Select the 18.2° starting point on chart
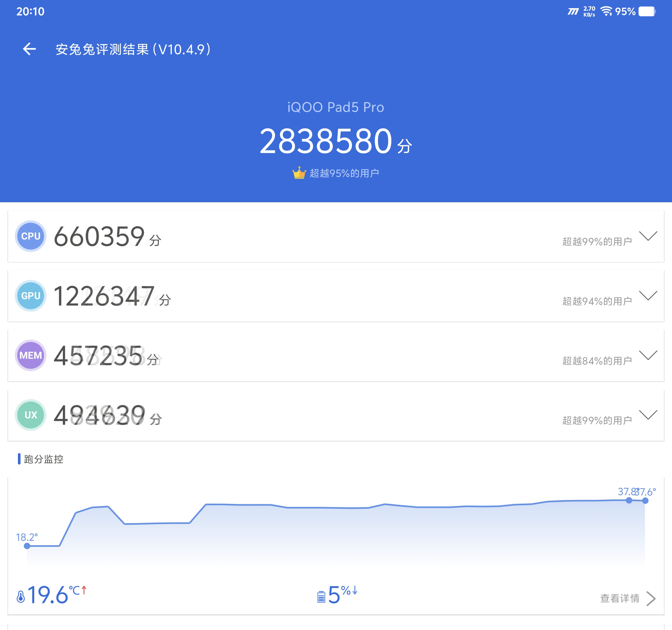Image resolution: width=672 pixels, height=630 pixels. 27,546
